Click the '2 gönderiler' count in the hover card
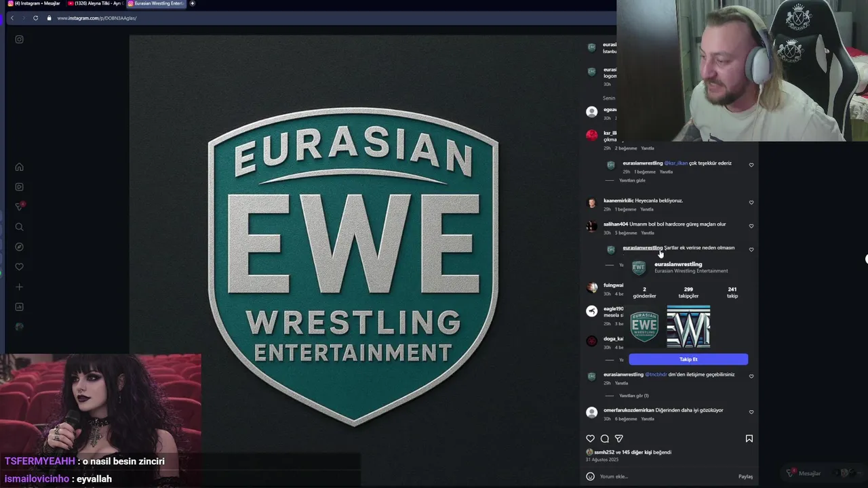868x488 pixels. [644, 292]
